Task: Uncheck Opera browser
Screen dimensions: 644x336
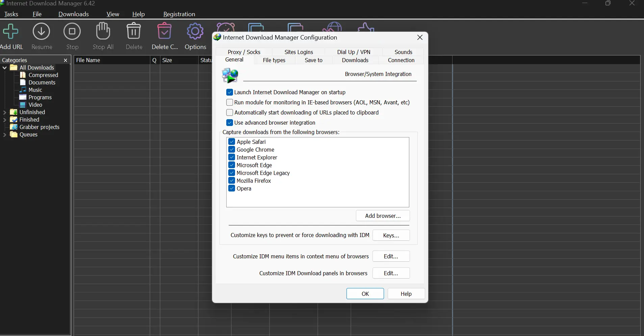Action: click(x=232, y=188)
